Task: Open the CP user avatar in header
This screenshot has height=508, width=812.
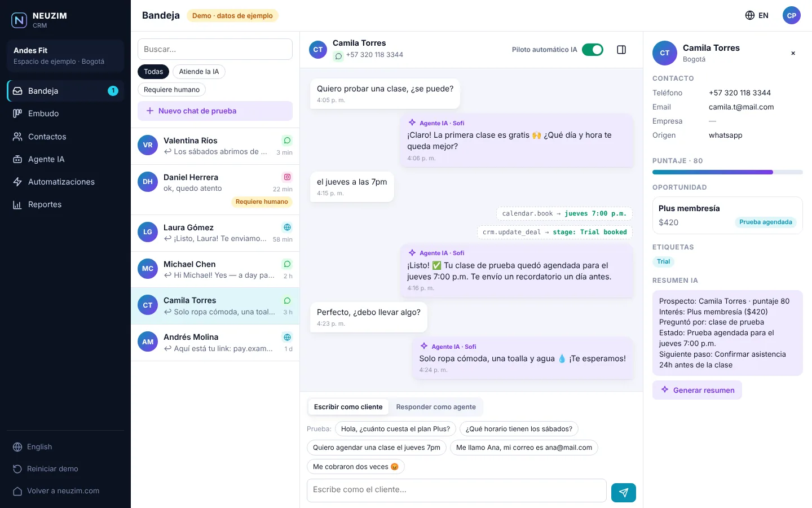Action: click(792, 15)
